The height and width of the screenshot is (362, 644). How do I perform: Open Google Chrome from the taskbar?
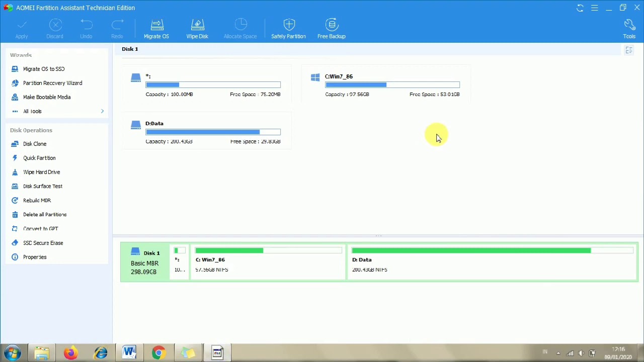coord(158,353)
